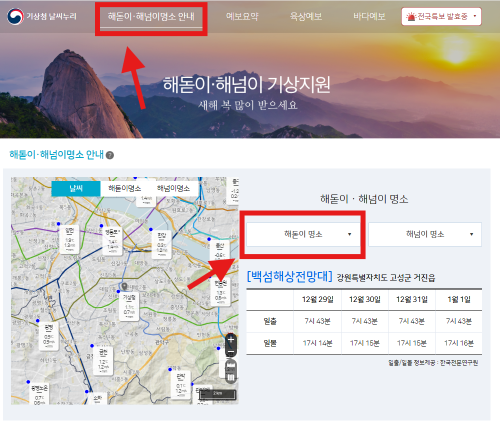Open the 금천 weather station card

[103, 360]
